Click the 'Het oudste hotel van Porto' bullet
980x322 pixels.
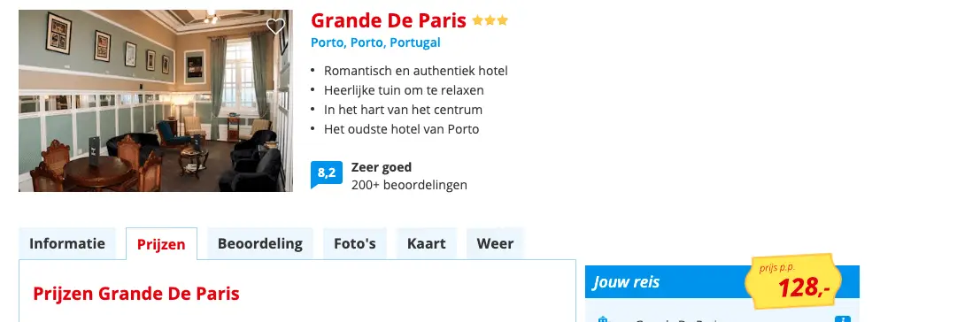(401, 129)
